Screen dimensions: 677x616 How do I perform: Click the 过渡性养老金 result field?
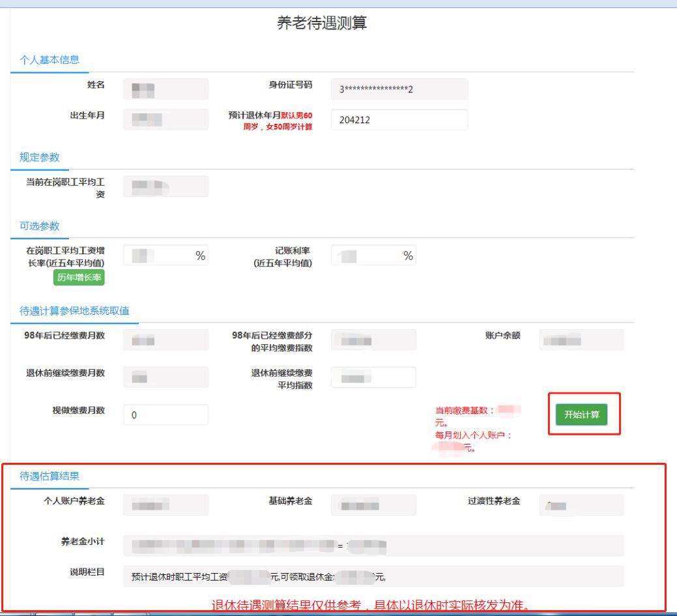coord(581,504)
